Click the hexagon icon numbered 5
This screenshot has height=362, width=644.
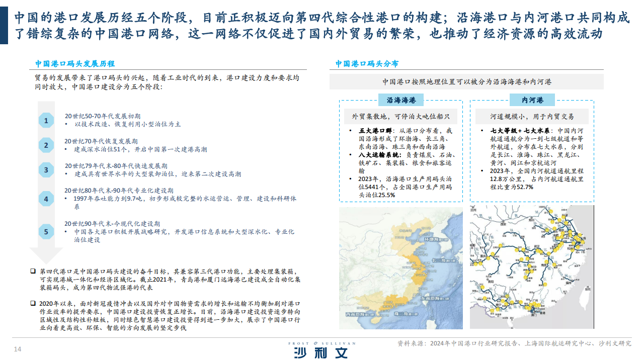(x=46, y=232)
